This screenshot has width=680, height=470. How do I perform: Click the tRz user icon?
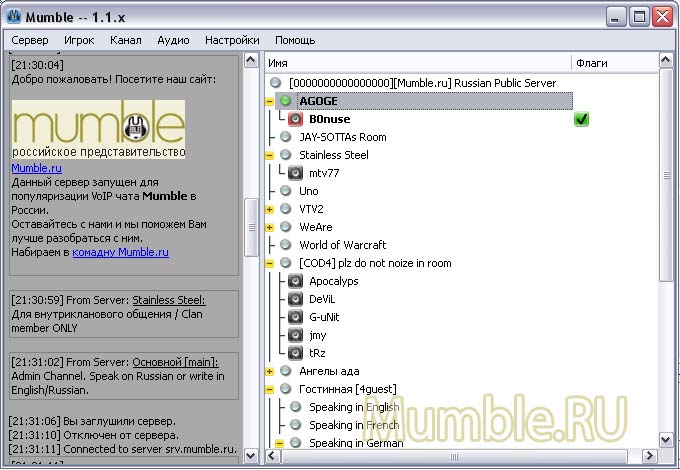tap(296, 353)
